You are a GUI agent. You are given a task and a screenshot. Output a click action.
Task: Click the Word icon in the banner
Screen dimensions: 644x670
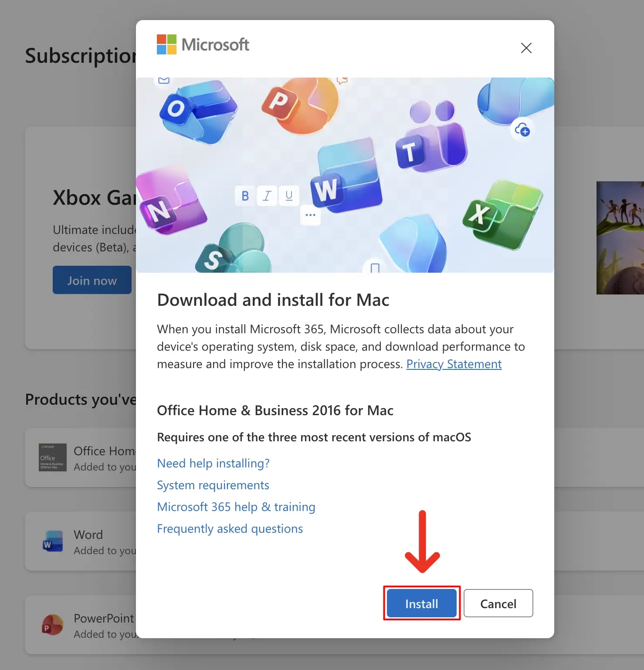(x=346, y=178)
